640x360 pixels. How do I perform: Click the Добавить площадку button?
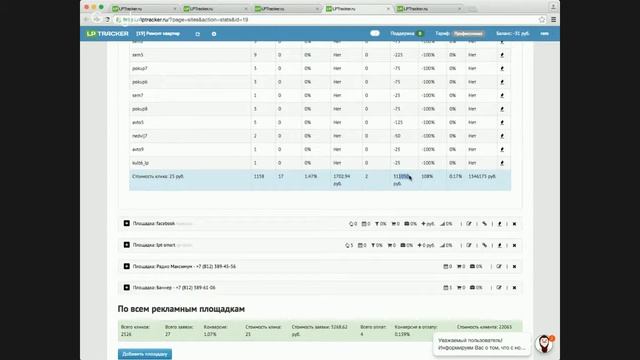pos(145,354)
